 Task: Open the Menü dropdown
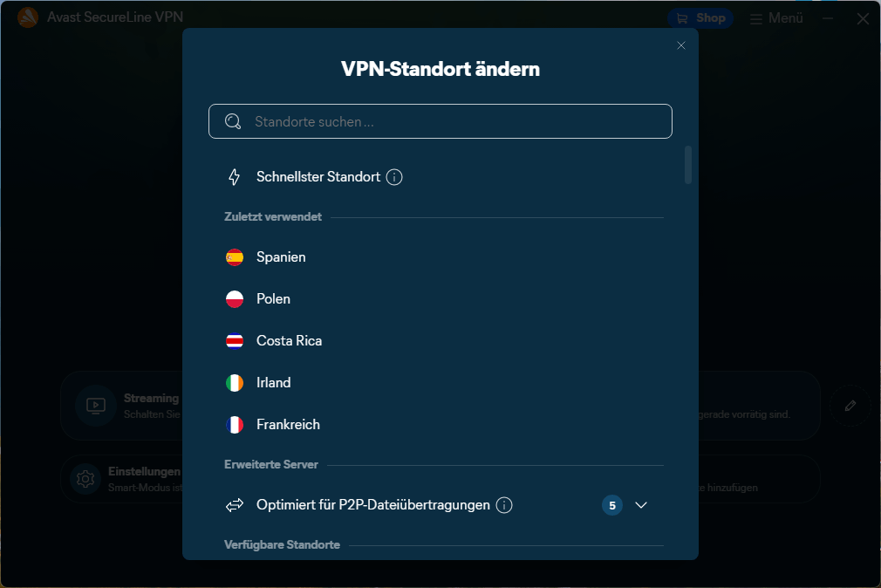point(775,17)
